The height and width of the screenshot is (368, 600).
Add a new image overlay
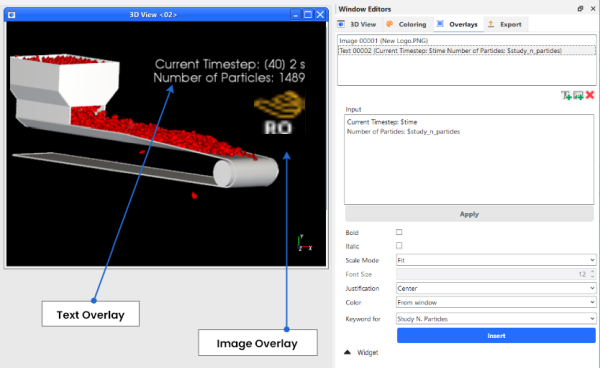tap(578, 95)
